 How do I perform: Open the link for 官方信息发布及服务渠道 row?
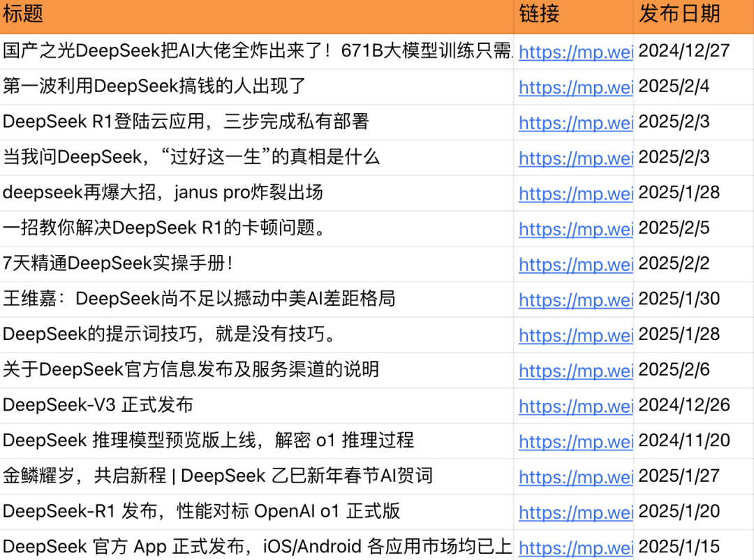575,371
